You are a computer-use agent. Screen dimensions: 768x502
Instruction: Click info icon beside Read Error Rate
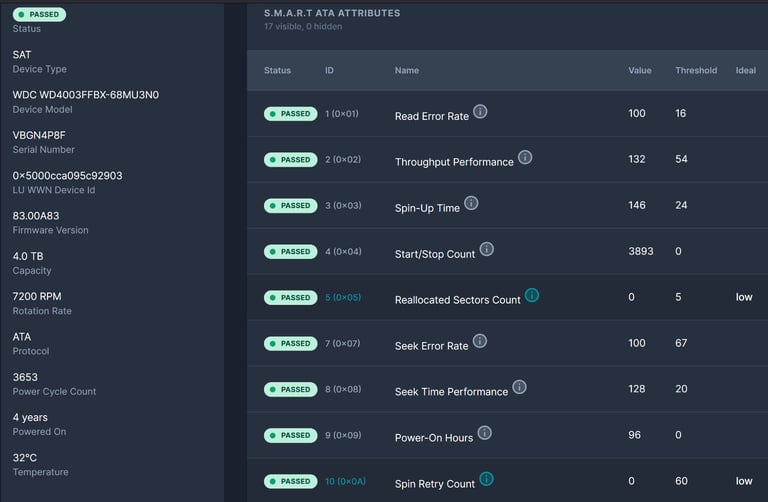coord(480,112)
